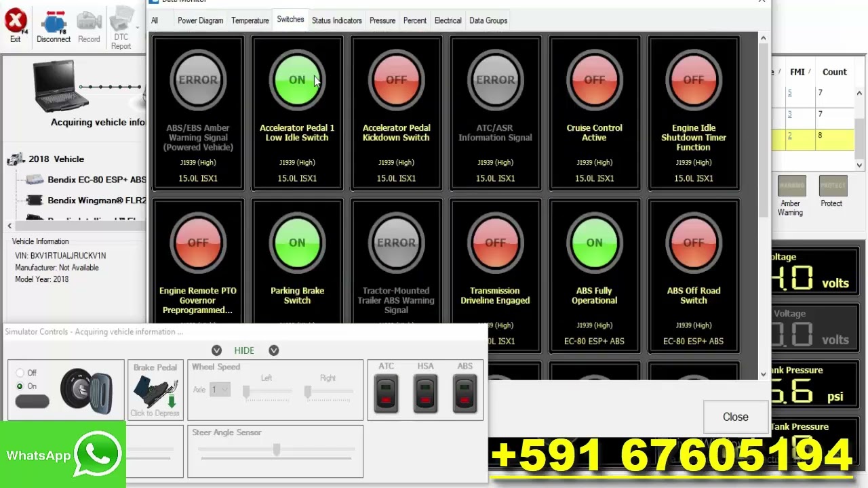Click the Accelerator Pedal Kickdown Switch OFF indicator
Image resolution: width=868 pixels, height=488 pixels.
tap(396, 80)
